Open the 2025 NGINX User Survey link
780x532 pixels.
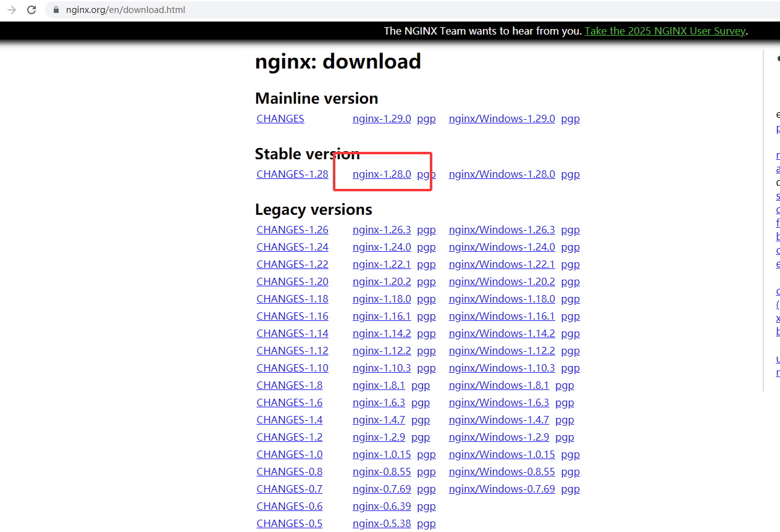[665, 31]
